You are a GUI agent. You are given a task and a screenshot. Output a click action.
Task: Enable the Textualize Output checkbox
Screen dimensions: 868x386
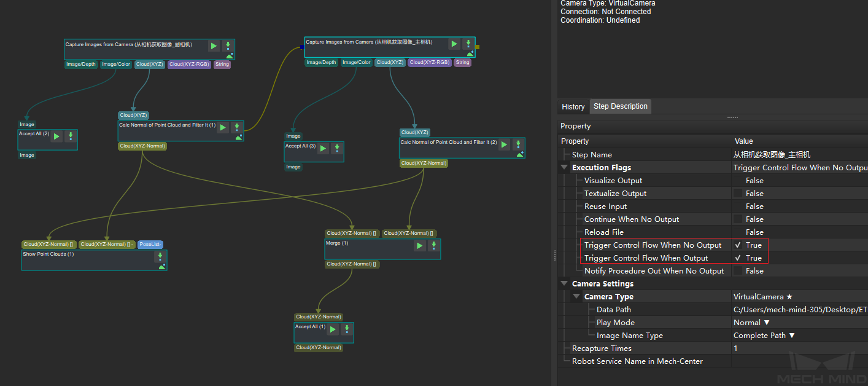(x=738, y=194)
